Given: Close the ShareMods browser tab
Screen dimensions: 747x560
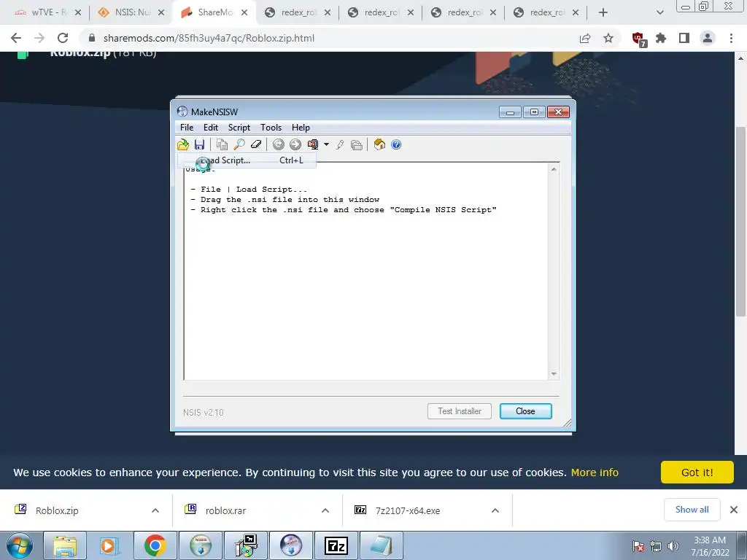Looking at the screenshot, I should tap(244, 12).
